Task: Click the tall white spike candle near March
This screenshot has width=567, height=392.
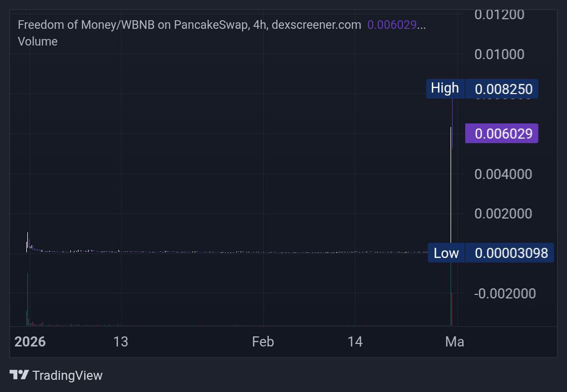Action: coord(451,185)
